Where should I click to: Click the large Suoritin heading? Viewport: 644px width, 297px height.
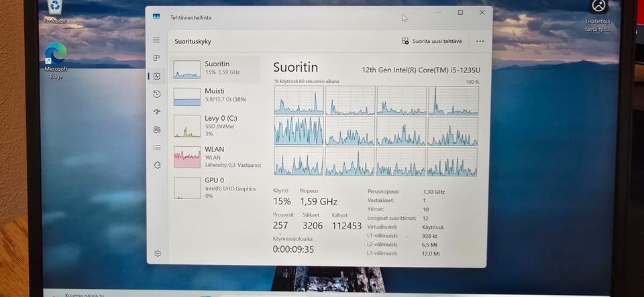(x=295, y=67)
